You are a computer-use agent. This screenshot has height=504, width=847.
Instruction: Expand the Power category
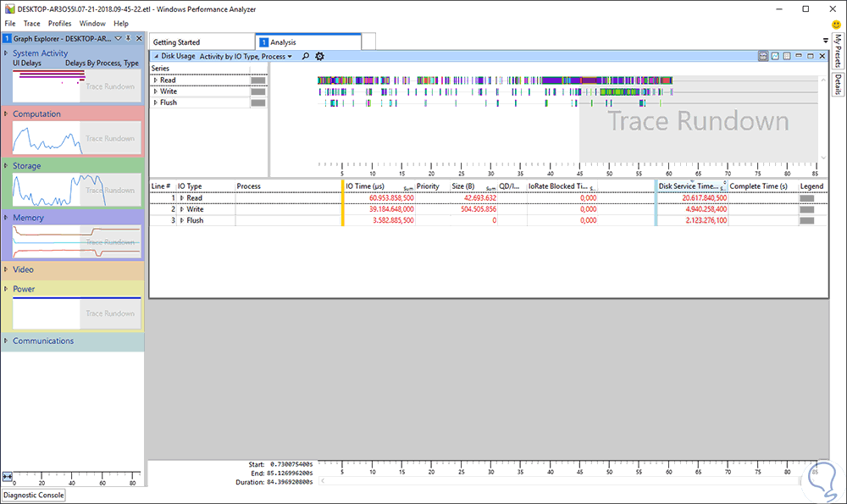(x=6, y=289)
